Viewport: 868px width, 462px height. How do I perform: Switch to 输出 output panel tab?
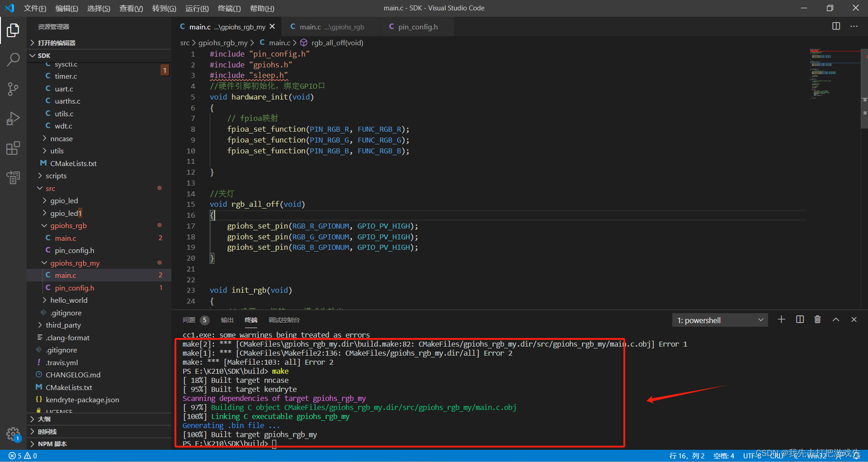point(227,320)
